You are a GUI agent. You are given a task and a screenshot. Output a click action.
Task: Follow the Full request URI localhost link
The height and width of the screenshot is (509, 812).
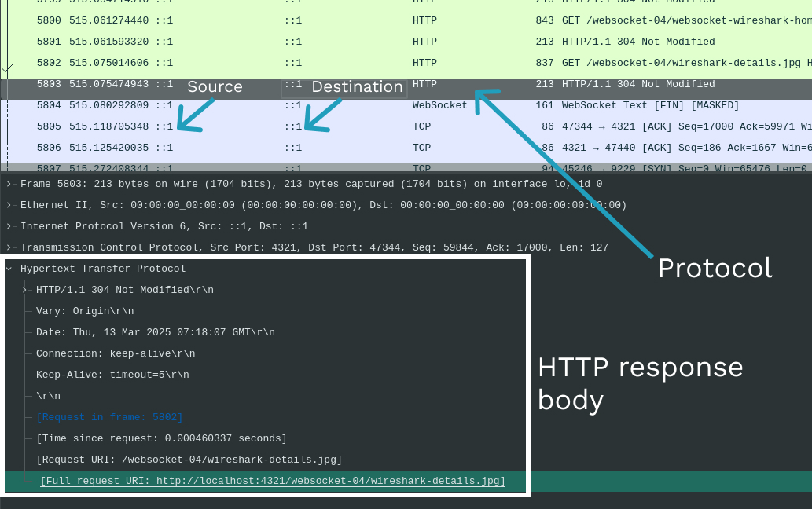[273, 481]
